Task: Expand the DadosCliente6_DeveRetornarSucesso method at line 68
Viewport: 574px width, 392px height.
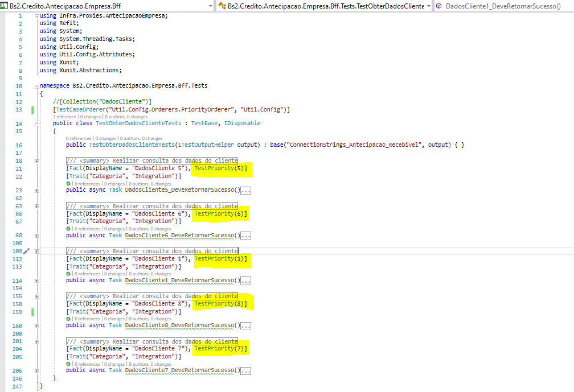Action: [36, 236]
